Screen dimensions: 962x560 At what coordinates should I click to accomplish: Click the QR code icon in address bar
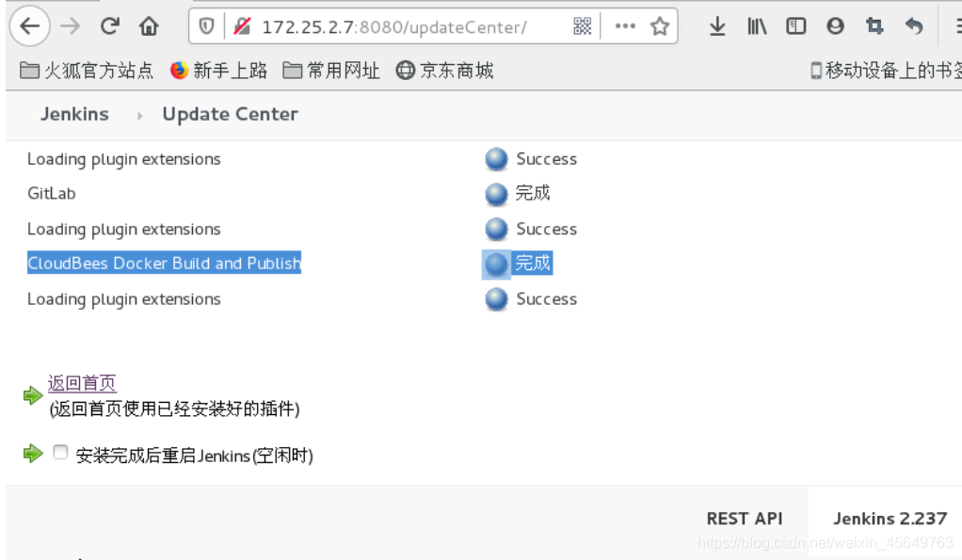(x=582, y=27)
